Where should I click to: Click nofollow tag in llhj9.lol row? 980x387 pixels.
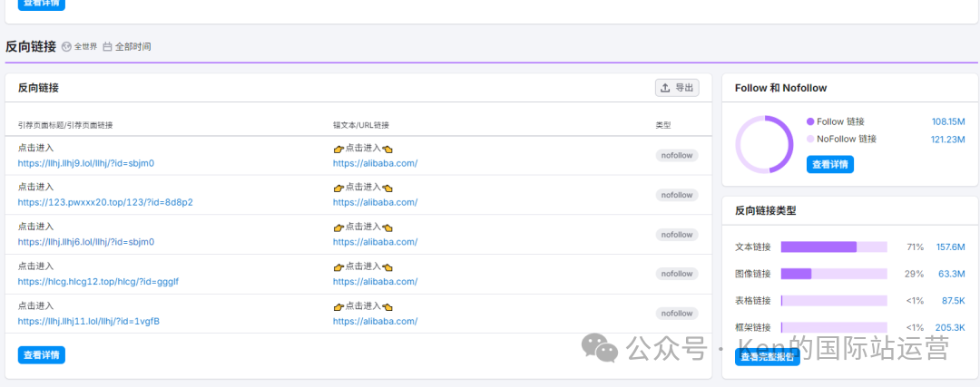tap(677, 155)
